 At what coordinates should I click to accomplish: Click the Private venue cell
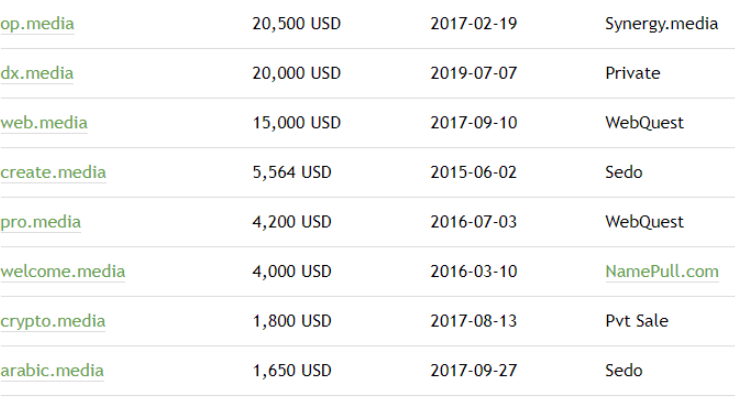click(x=632, y=73)
